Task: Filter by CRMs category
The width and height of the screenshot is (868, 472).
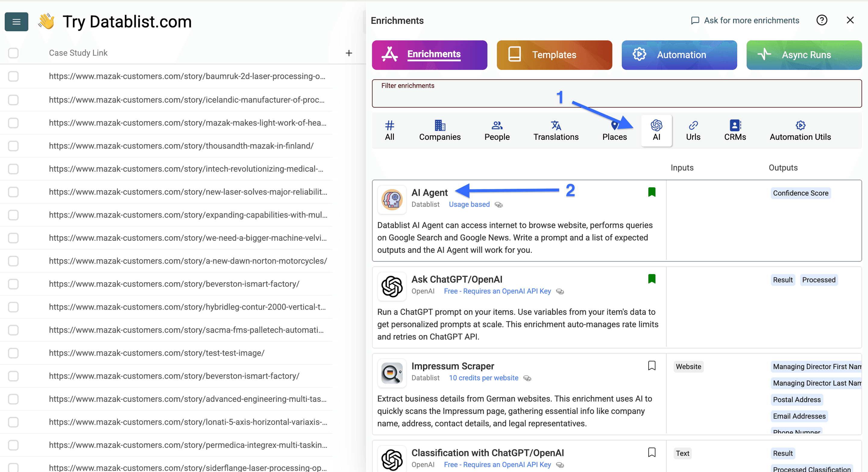Action: click(735, 131)
